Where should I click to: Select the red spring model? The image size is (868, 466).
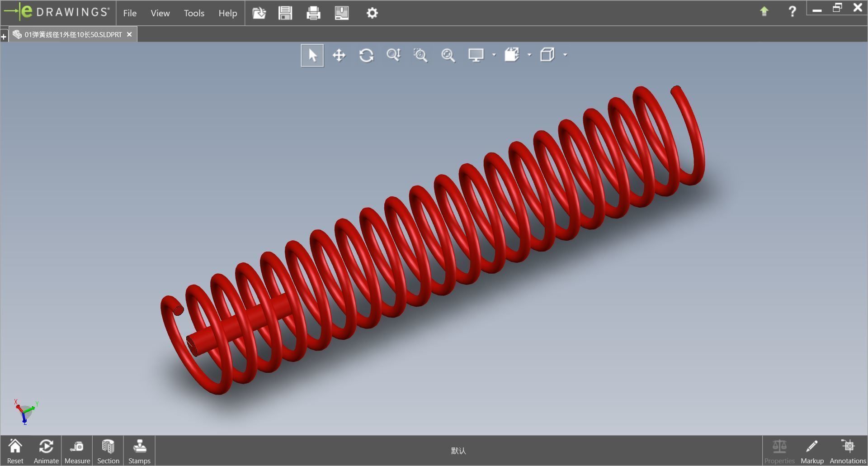[432, 240]
